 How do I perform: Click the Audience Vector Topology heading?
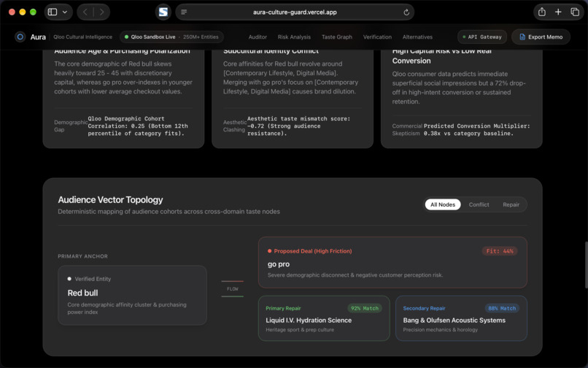(x=110, y=200)
